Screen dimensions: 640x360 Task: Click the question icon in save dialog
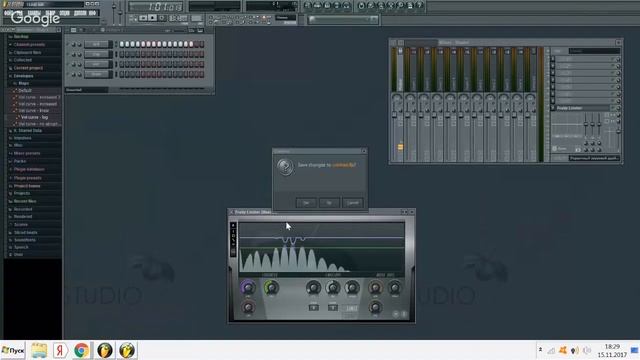point(285,167)
